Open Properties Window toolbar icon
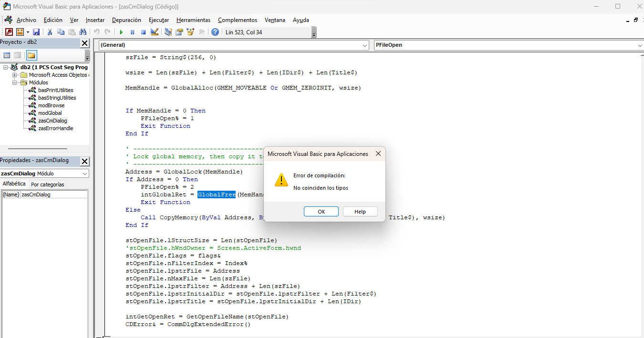 coord(179,32)
